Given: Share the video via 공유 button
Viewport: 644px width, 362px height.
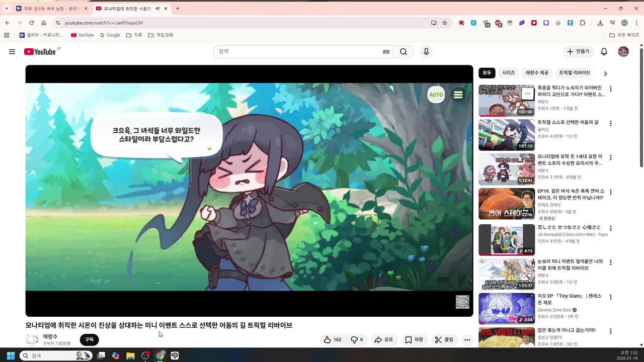Looking at the screenshot, I should click(x=384, y=340).
